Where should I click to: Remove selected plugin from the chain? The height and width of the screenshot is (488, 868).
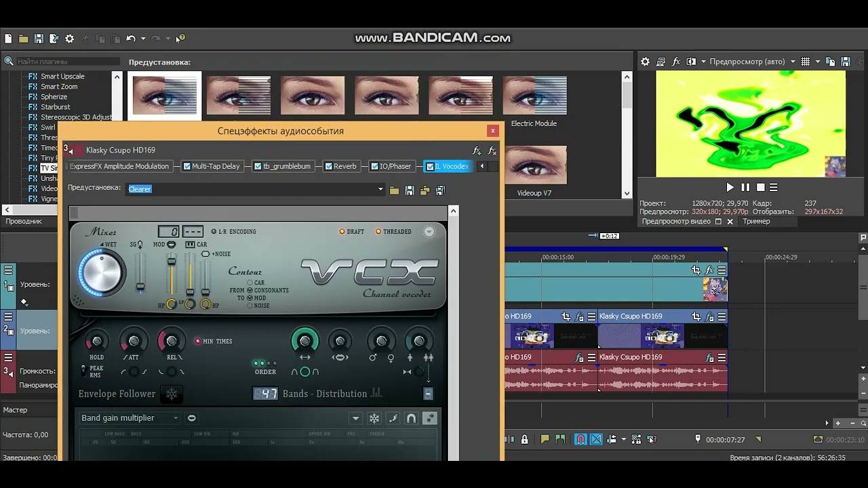(x=492, y=150)
